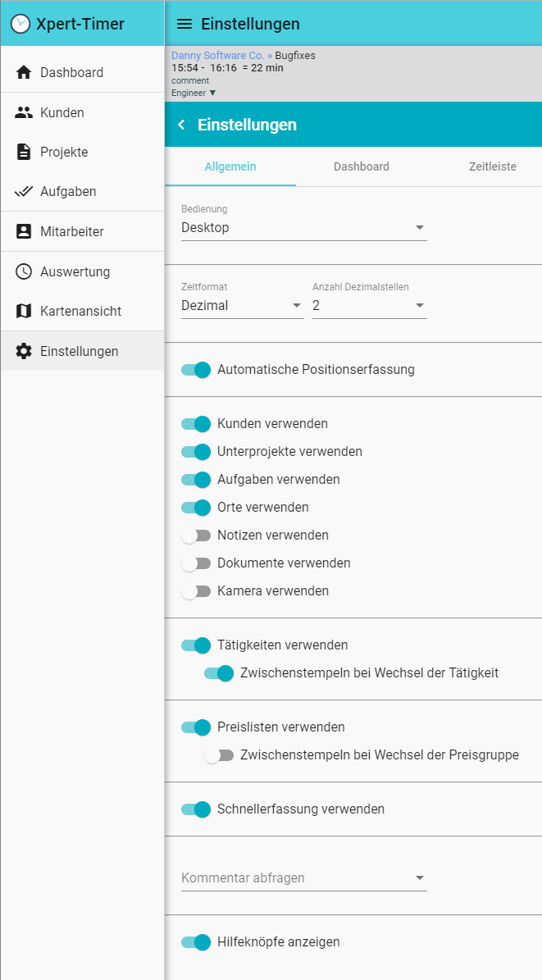Open Auswertung via the clock icon
This screenshot has width=542, height=980.
point(24,271)
